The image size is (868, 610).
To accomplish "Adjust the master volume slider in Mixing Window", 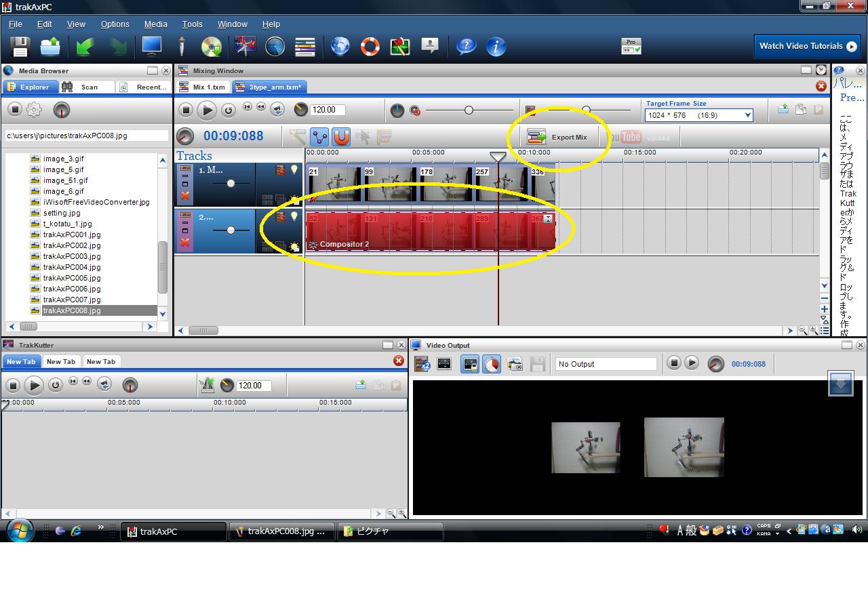I will (x=469, y=110).
